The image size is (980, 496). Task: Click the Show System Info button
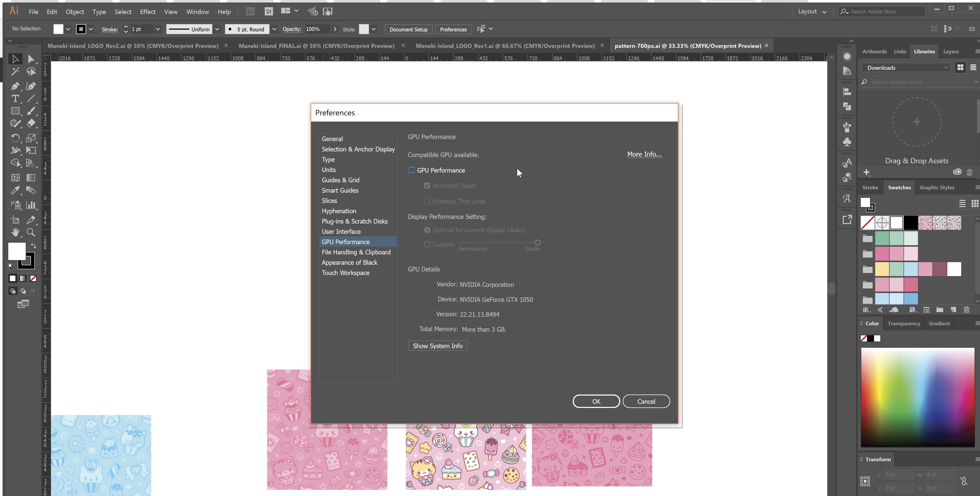tap(438, 346)
